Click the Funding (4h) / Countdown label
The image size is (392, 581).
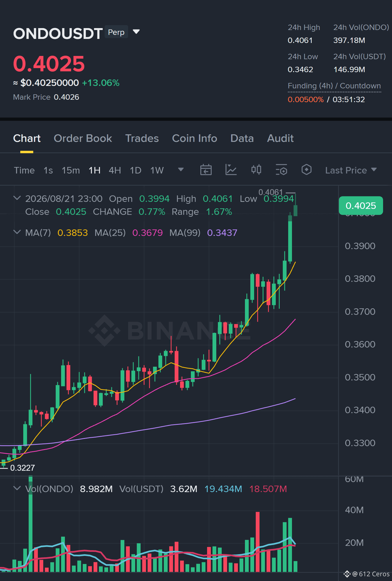[x=334, y=86]
